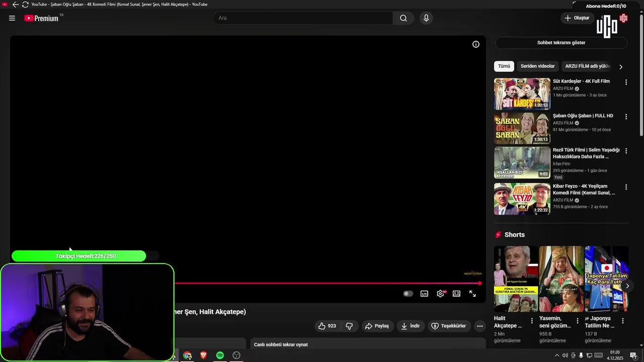Select the ARZU FİLM adlı yükleyen chip
The image size is (644, 362).
pos(587,66)
